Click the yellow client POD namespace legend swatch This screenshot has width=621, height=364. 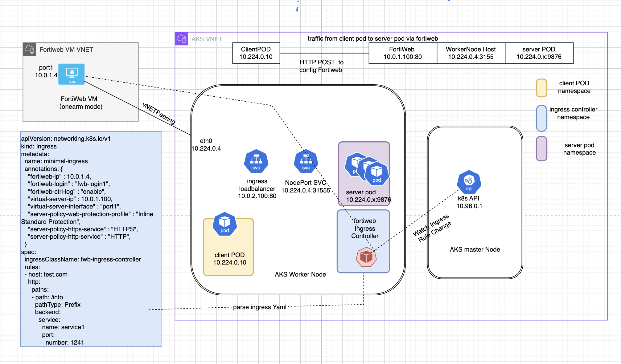tap(541, 88)
